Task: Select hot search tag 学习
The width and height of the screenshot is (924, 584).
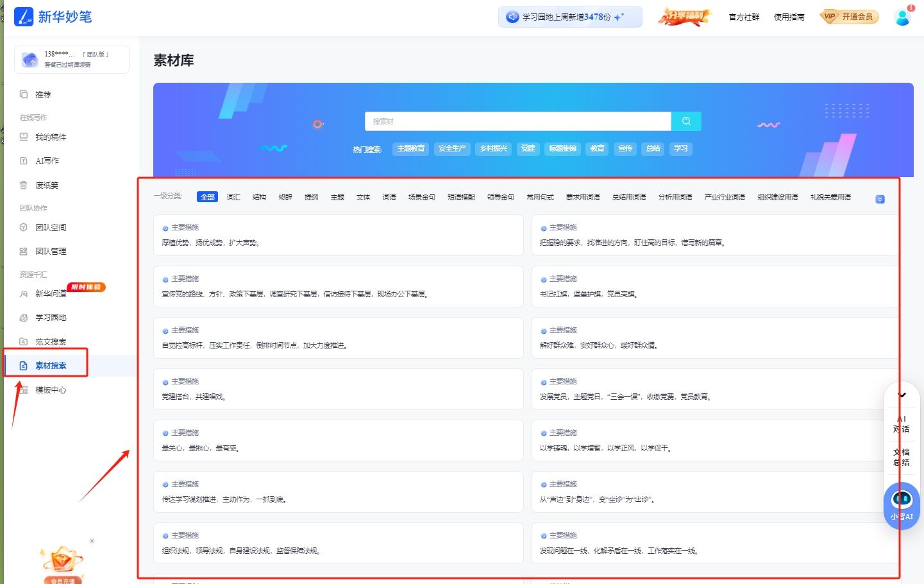Action: pyautogui.click(x=681, y=148)
